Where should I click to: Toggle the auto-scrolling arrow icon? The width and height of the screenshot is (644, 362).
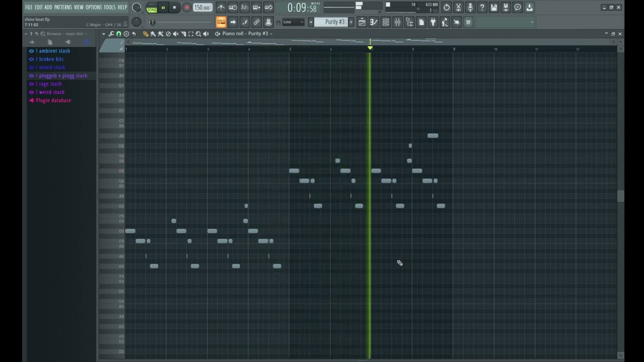(233, 22)
